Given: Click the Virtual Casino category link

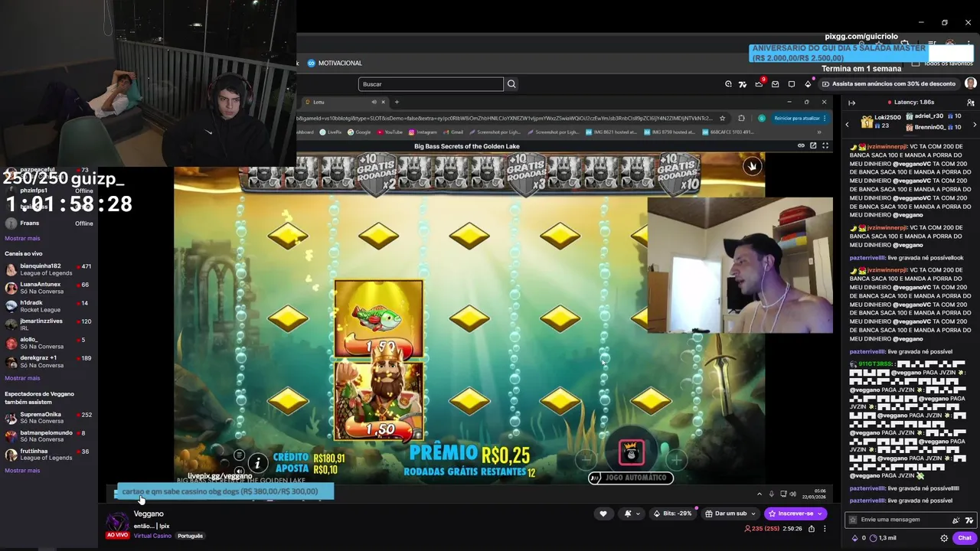Looking at the screenshot, I should (x=152, y=536).
